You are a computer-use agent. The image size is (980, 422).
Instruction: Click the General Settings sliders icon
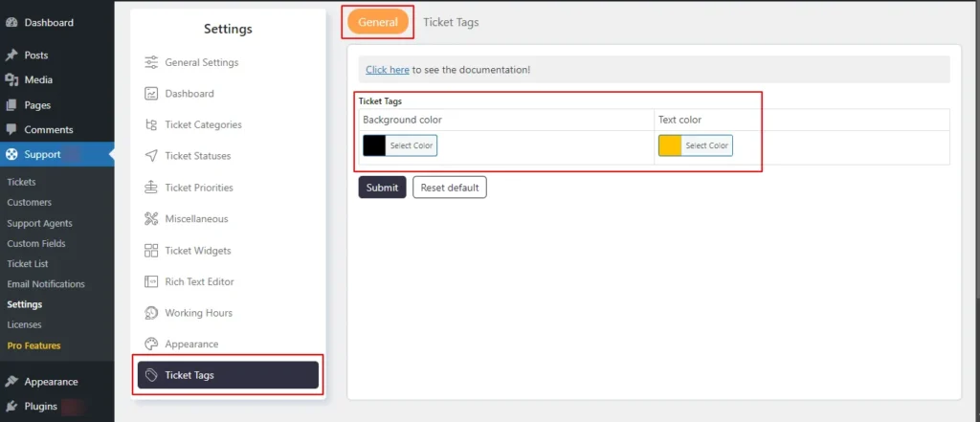[150, 62]
